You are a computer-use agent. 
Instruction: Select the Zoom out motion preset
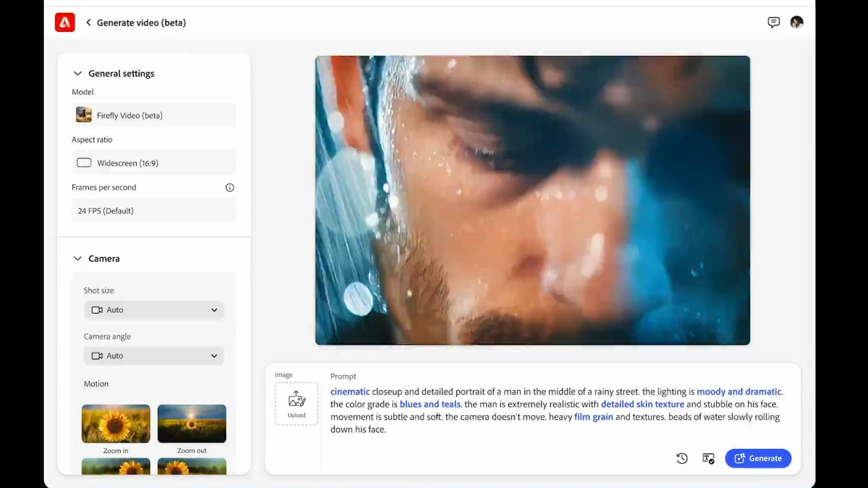[192, 423]
